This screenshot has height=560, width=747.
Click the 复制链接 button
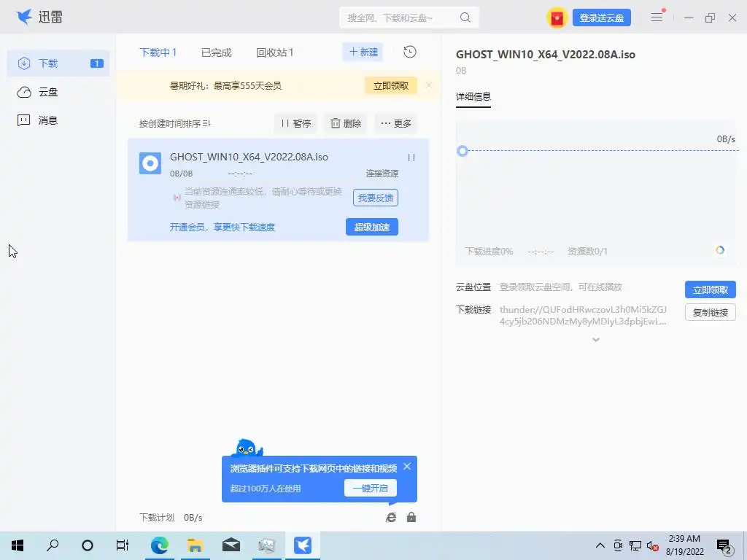[711, 312]
